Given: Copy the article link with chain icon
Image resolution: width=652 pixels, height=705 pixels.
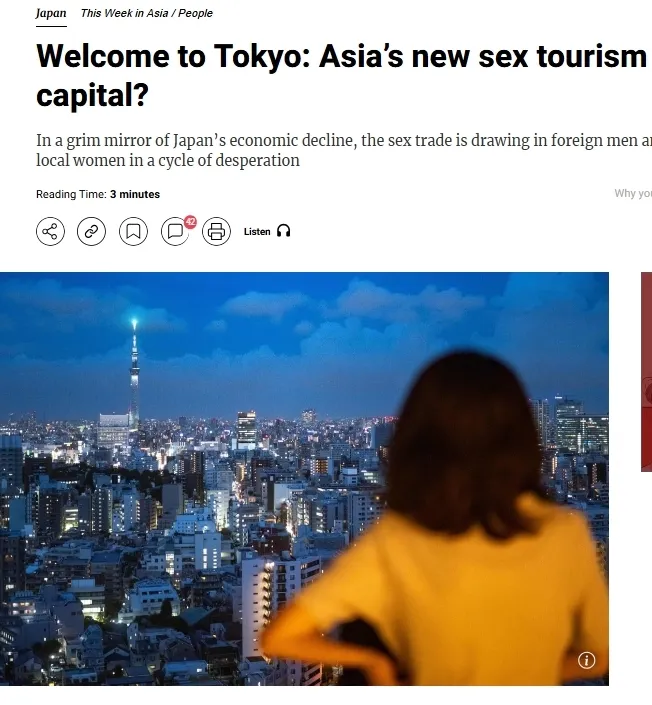Looking at the screenshot, I should tap(91, 232).
